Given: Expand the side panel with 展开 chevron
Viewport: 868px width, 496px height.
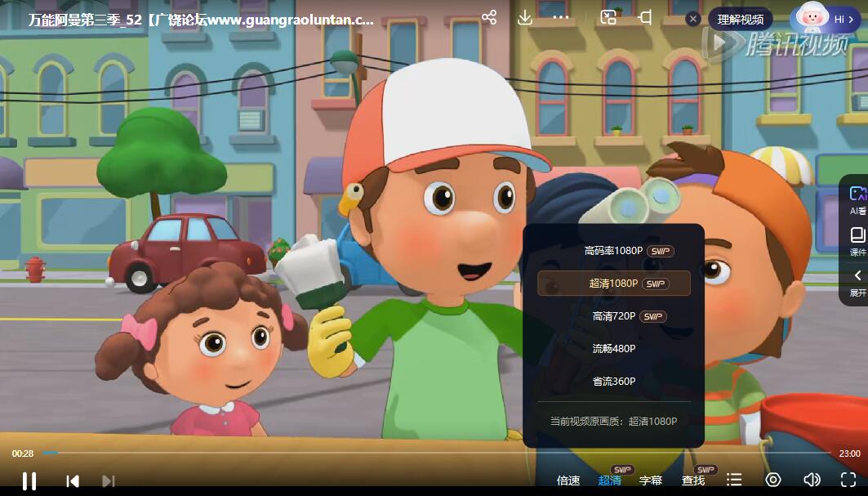Looking at the screenshot, I should [x=857, y=281].
